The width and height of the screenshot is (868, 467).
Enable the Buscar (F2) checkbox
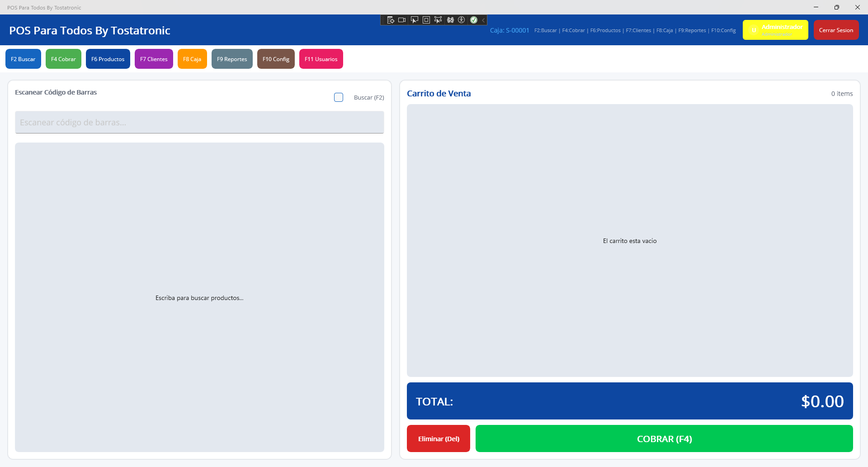click(x=339, y=97)
